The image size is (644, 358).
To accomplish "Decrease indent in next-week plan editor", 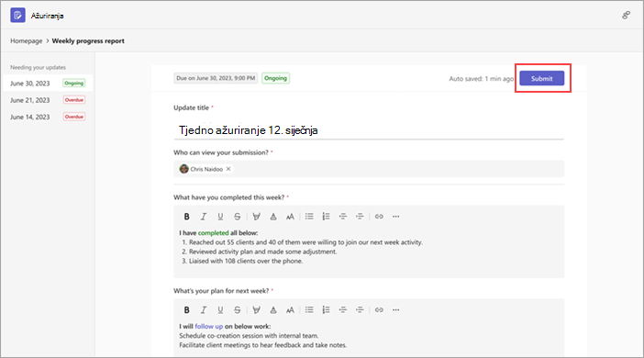I will click(343, 310).
